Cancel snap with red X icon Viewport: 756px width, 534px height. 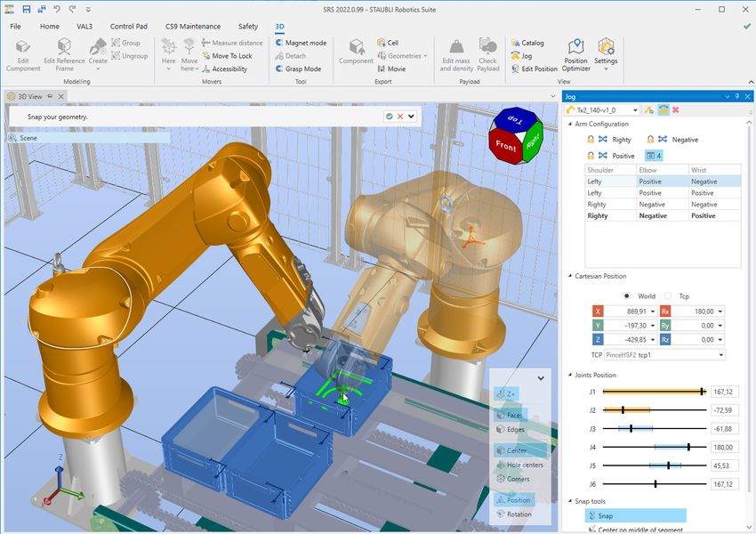coord(400,117)
